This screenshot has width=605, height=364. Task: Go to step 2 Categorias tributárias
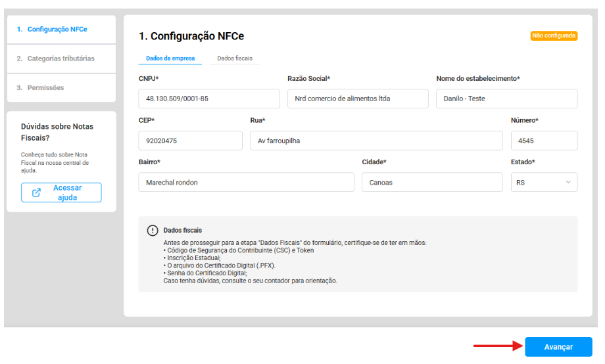[x=60, y=58]
